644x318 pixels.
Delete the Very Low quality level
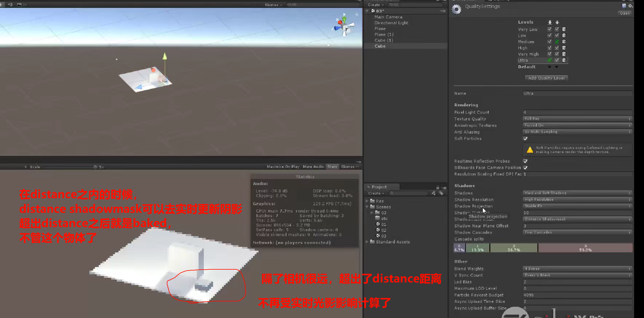click(x=564, y=29)
